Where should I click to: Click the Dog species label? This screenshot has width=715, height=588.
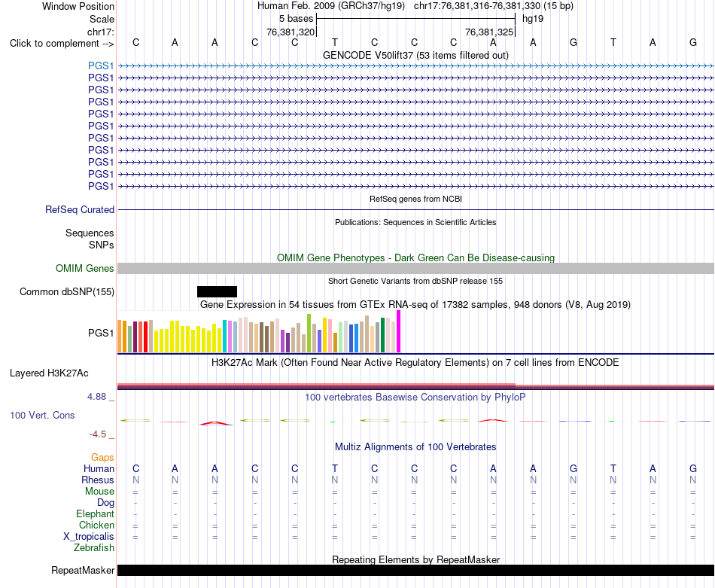(105, 503)
